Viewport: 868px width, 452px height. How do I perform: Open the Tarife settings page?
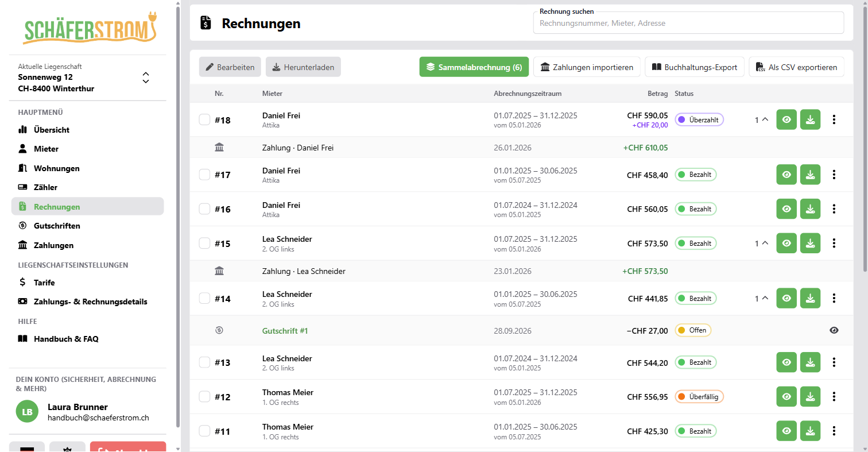tap(87, 283)
